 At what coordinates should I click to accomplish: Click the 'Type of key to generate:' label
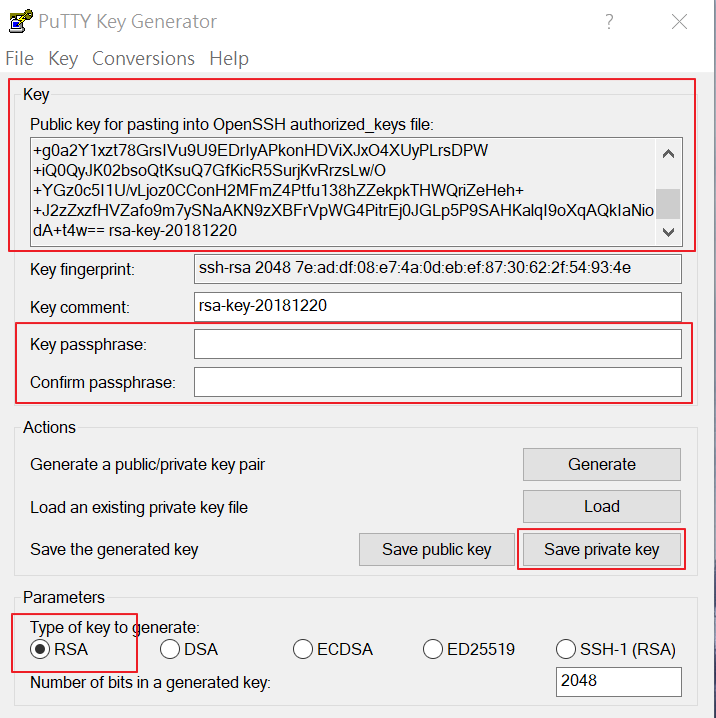pos(115,627)
